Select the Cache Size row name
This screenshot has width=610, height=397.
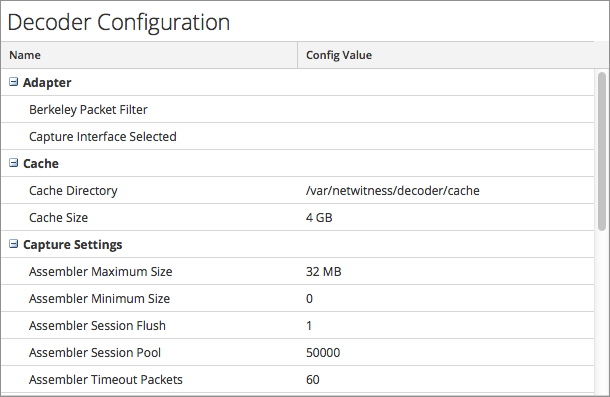(58, 218)
